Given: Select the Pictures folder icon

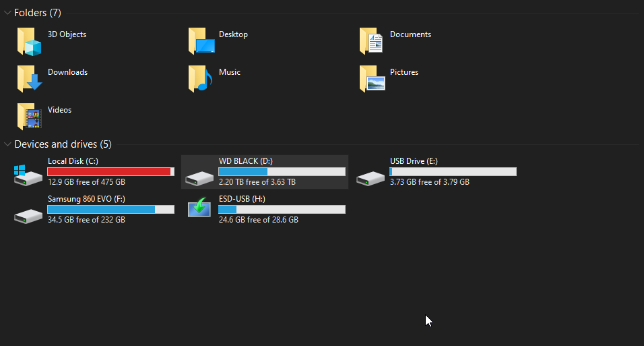Looking at the screenshot, I should click(372, 80).
